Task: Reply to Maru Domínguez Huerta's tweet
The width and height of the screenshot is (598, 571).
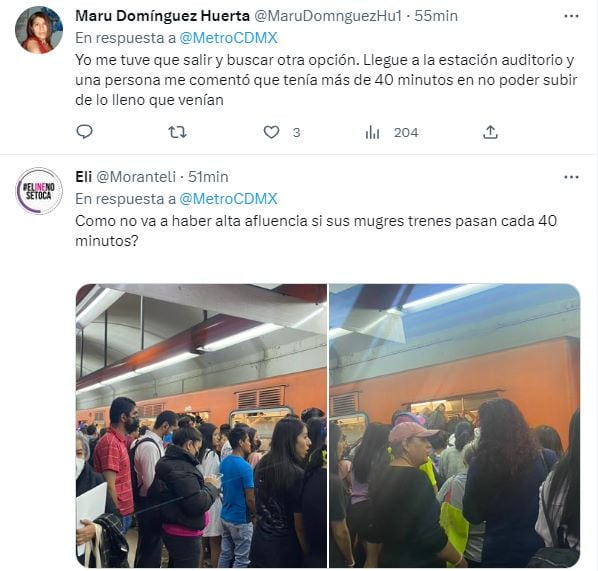Action: tap(84, 132)
